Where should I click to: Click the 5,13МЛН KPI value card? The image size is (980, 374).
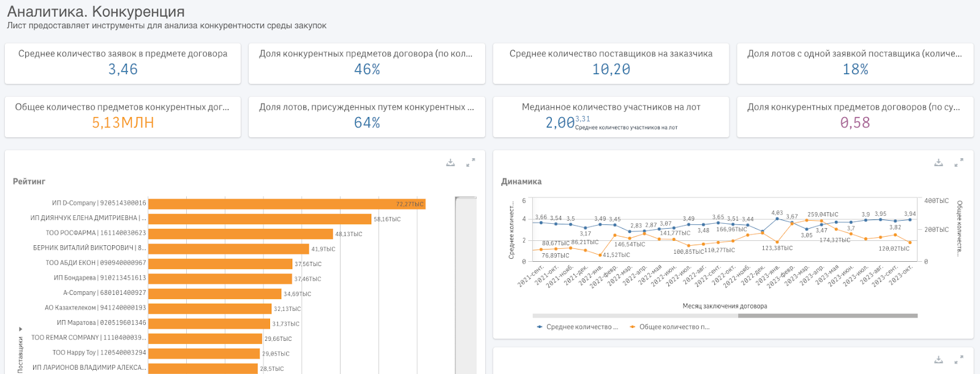(123, 116)
